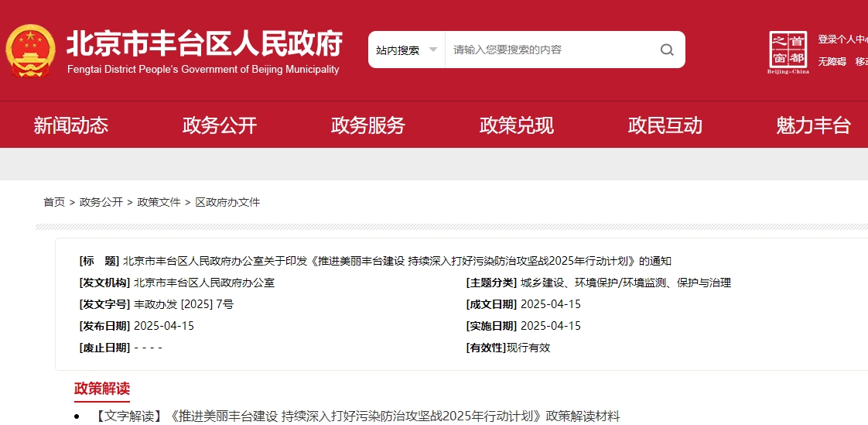Open 区政府办文件 breadcrumb link
Viewport: 868px width, 425px height.
point(227,202)
